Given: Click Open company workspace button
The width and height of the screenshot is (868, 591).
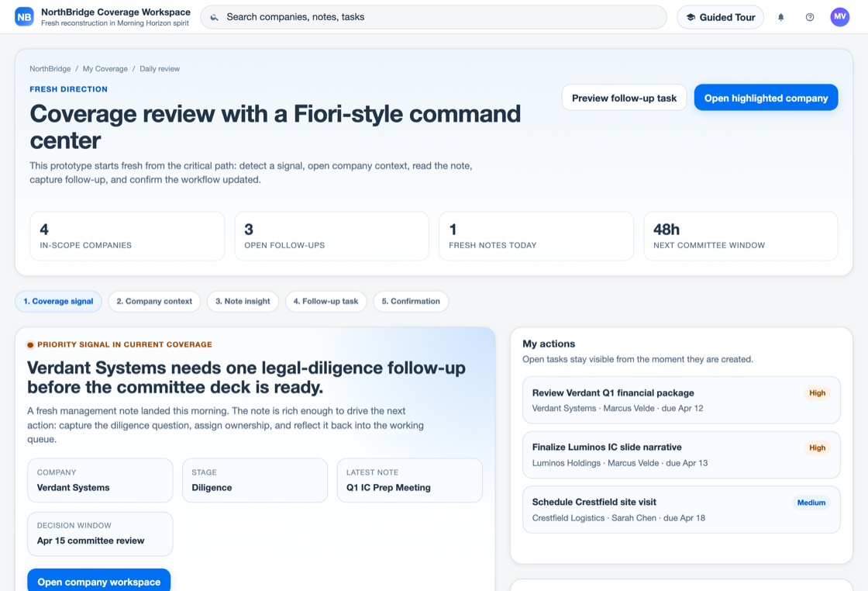Looking at the screenshot, I should tap(99, 581).
